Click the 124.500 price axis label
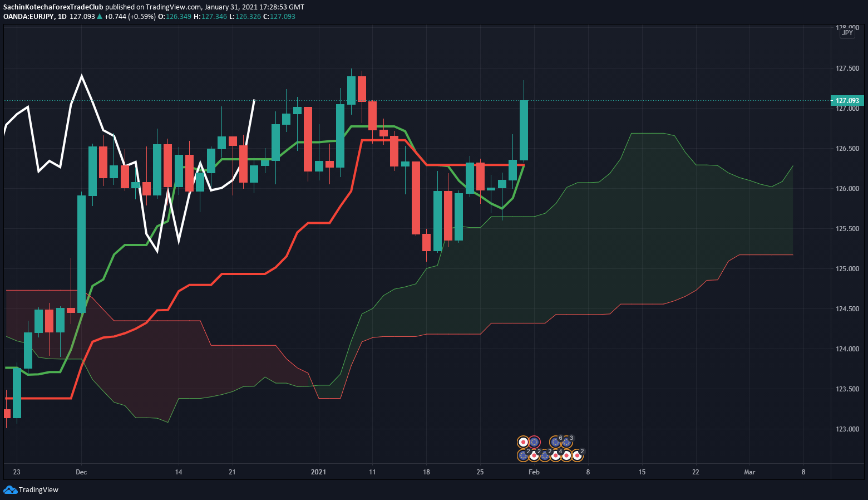 pos(847,309)
